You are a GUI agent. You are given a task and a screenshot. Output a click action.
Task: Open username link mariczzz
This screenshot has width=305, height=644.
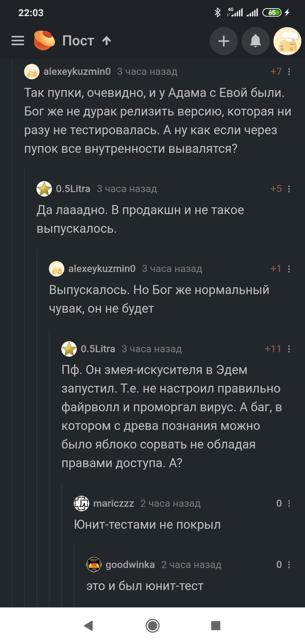(114, 504)
